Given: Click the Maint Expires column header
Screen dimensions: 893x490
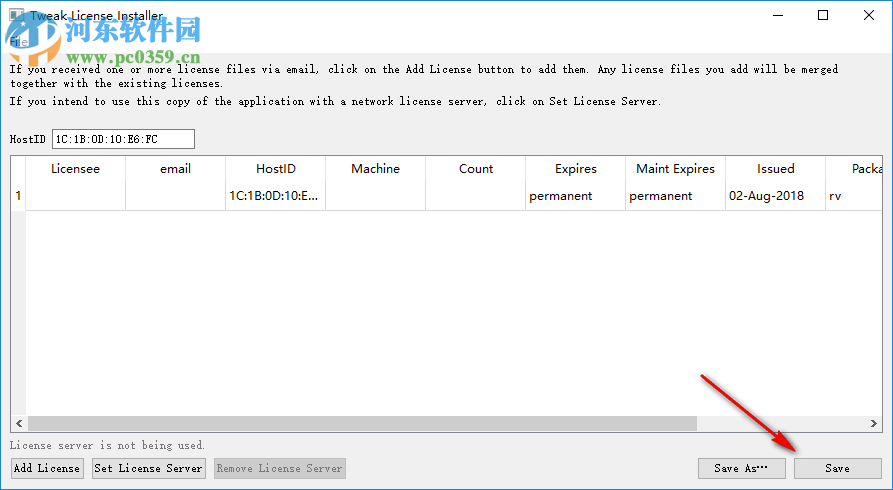Looking at the screenshot, I should pyautogui.click(x=675, y=169).
